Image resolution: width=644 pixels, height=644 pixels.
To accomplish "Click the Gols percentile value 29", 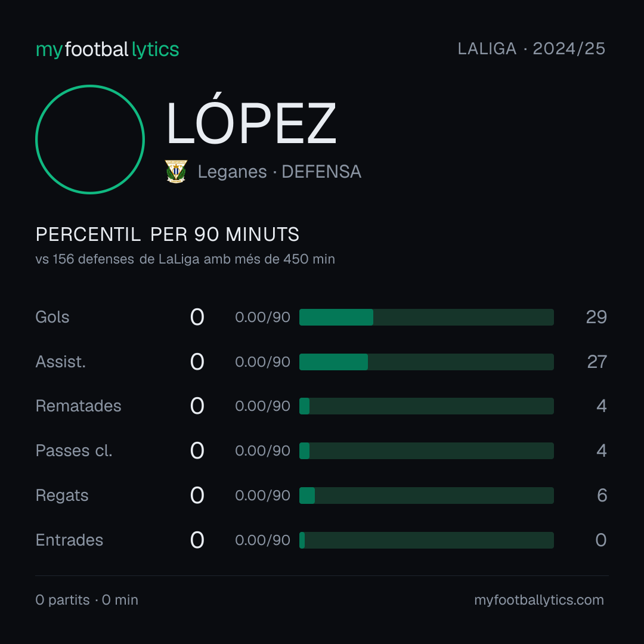I will [x=596, y=317].
